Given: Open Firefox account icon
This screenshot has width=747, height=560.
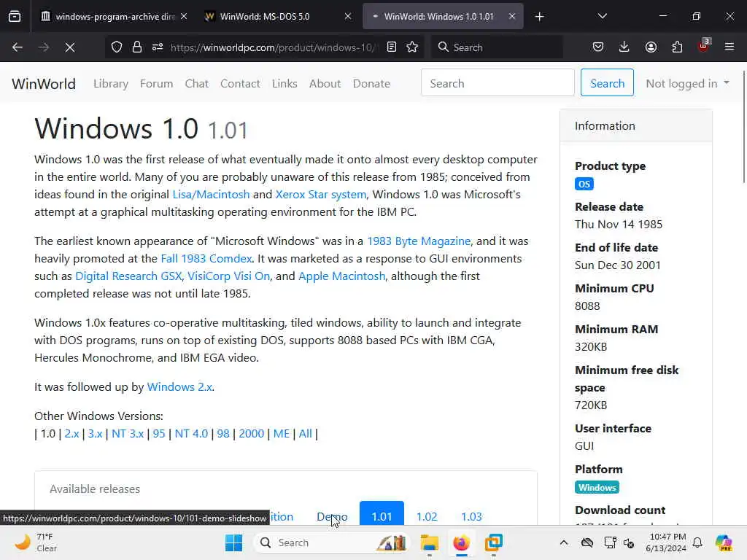Looking at the screenshot, I should [x=651, y=47].
